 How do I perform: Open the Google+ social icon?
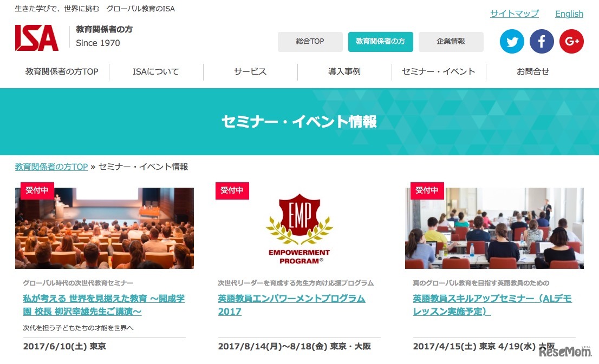tap(571, 41)
